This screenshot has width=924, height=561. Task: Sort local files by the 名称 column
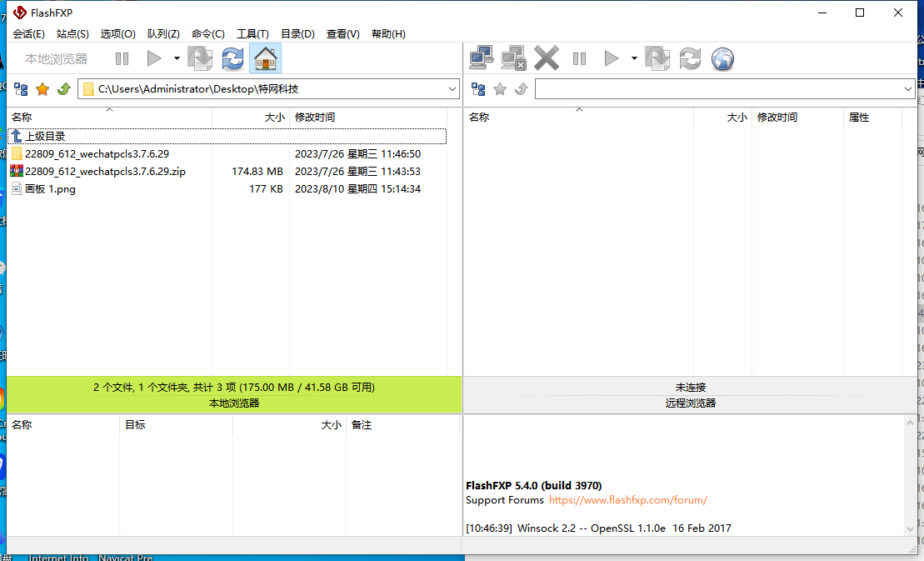(110, 118)
